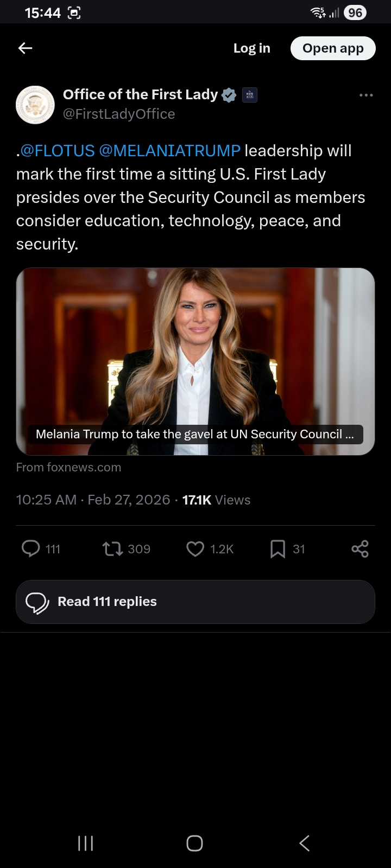Open the three-dot more options menu
The width and height of the screenshot is (391, 868).
(366, 95)
